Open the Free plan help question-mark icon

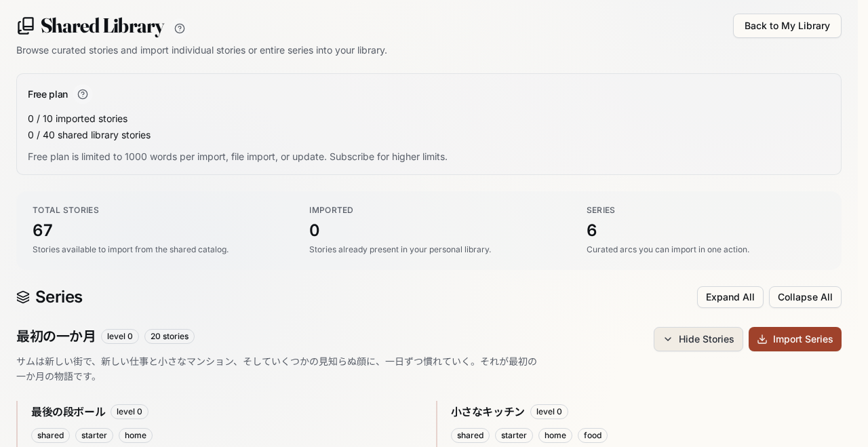pyautogui.click(x=83, y=94)
